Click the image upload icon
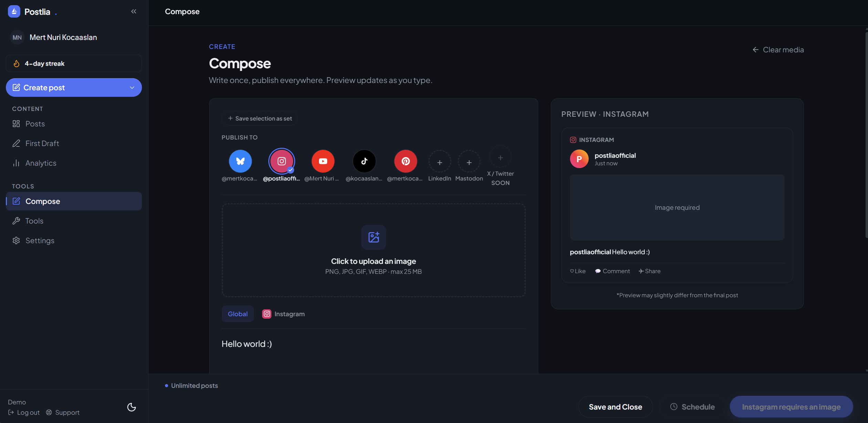The height and width of the screenshot is (423, 868). click(x=373, y=237)
